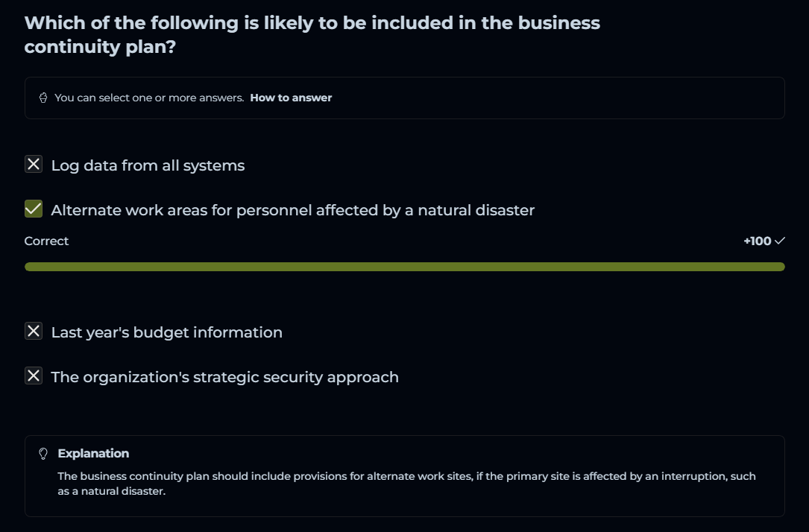Click the 'Log data from all systems' answer text
The width and height of the screenshot is (809, 532).
click(x=148, y=165)
